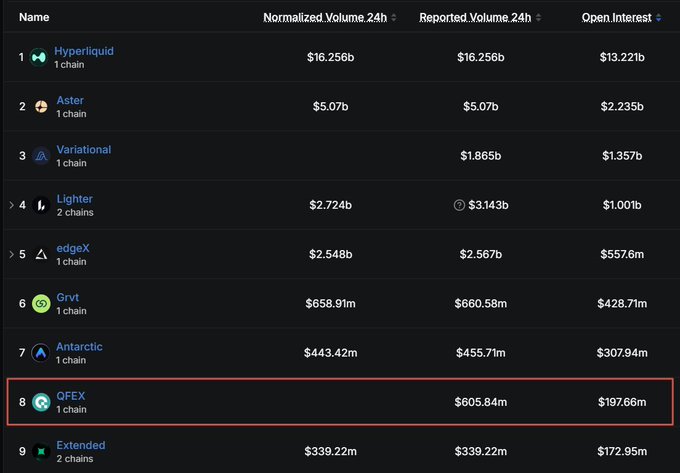680x473 pixels.
Task: Click the Extended logo icon
Action: click(x=41, y=451)
